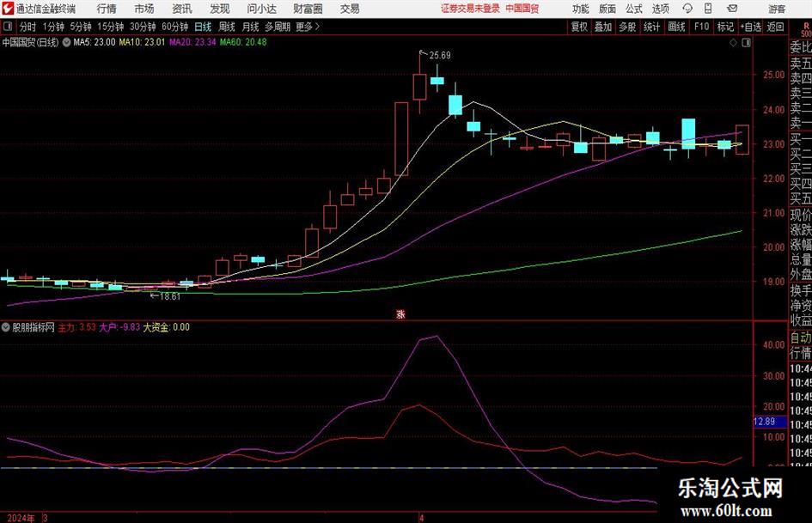Click the 2024年 date label on timeline
The height and width of the screenshot is (523, 812).
coord(21,518)
